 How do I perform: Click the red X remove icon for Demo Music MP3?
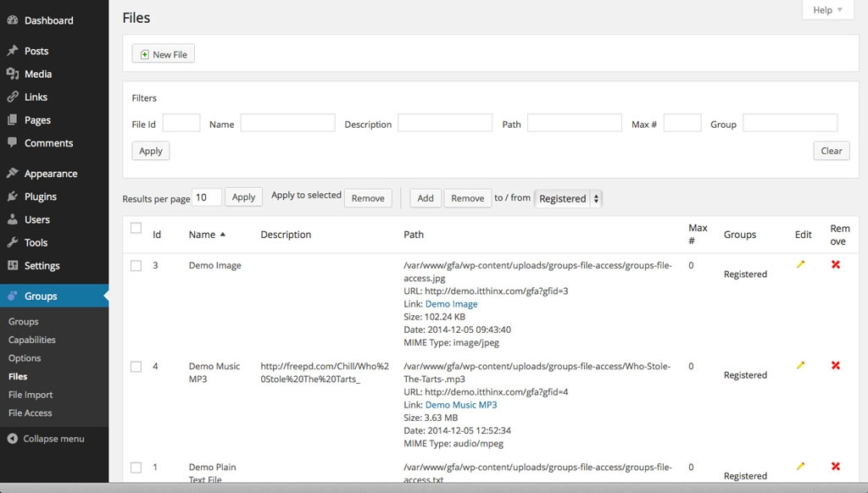[836, 365]
